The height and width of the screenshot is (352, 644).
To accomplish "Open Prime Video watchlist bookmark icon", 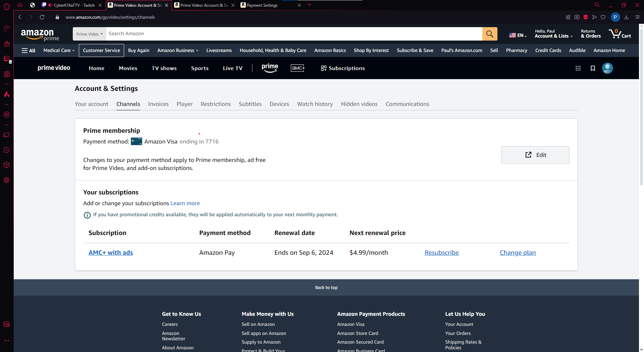I will [x=593, y=68].
